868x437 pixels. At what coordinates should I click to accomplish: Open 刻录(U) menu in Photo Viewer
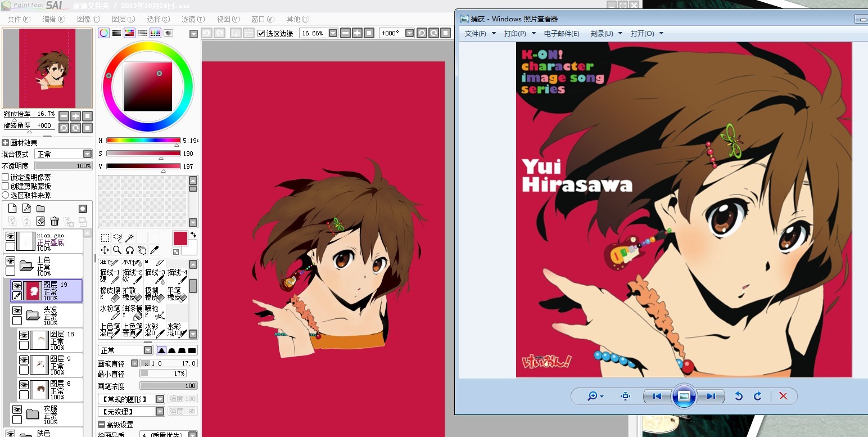605,34
